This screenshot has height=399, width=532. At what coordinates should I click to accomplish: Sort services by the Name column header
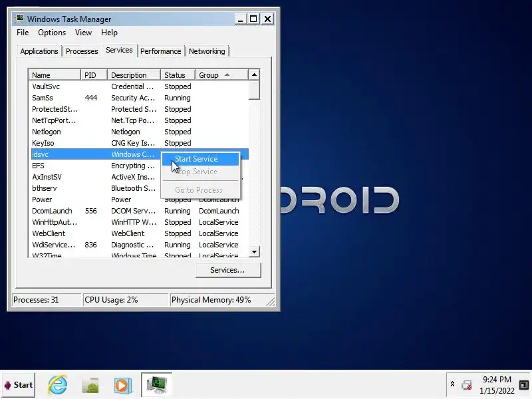(x=55, y=75)
